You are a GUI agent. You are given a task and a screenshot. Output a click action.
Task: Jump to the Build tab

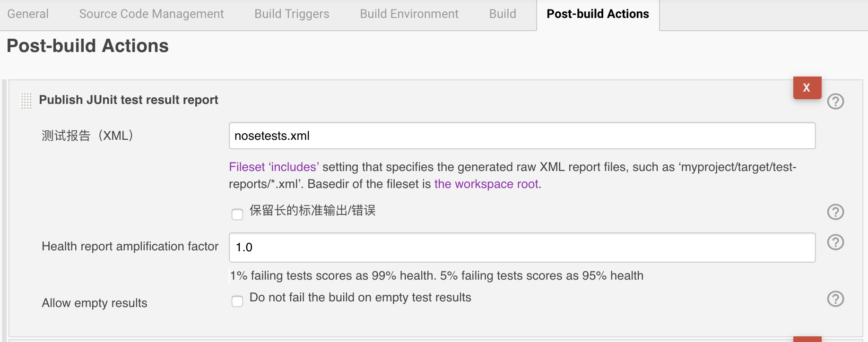point(503,14)
